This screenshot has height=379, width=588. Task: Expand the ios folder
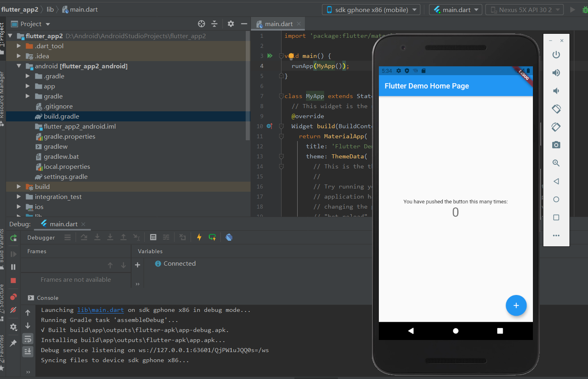pyautogui.click(x=19, y=207)
